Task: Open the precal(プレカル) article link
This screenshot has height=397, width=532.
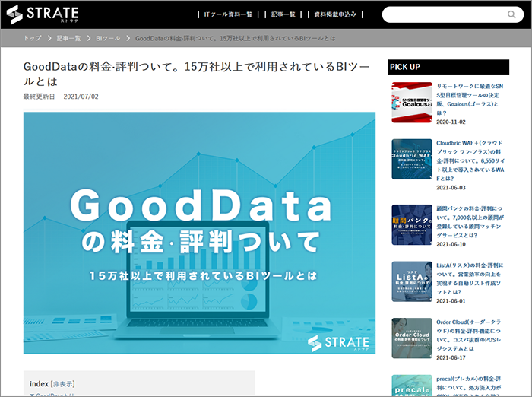Action: tap(469, 387)
